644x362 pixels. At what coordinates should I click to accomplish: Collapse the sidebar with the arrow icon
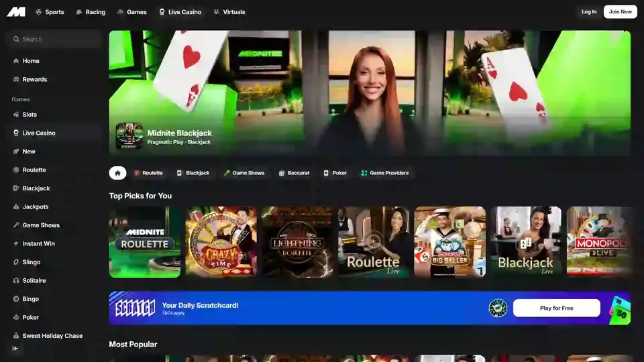[15, 349]
